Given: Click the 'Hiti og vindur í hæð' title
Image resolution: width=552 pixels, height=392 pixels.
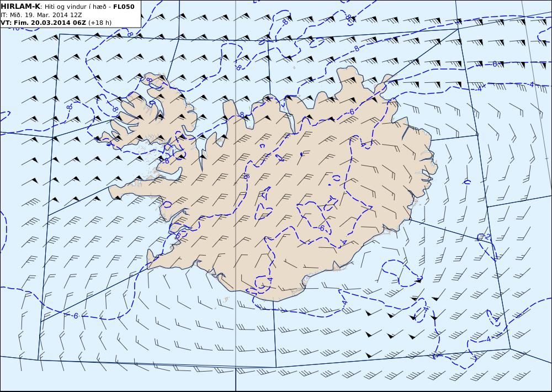Looking at the screenshot, I should (75, 7).
